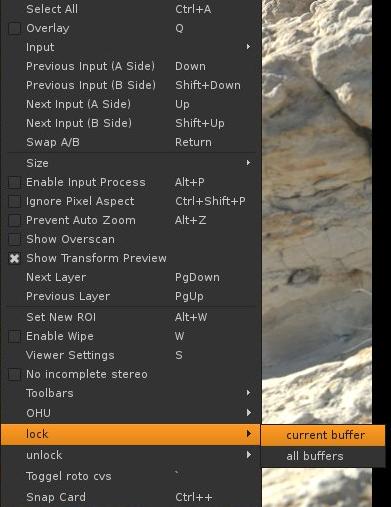The height and width of the screenshot is (507, 391).
Task: Toggle the Enable Wipe checkbox
Action: click(x=14, y=336)
